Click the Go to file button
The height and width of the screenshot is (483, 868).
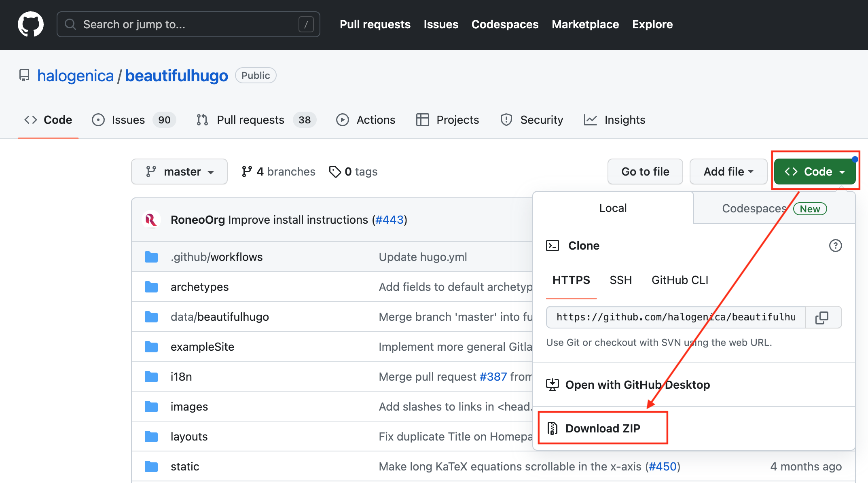[x=645, y=172]
